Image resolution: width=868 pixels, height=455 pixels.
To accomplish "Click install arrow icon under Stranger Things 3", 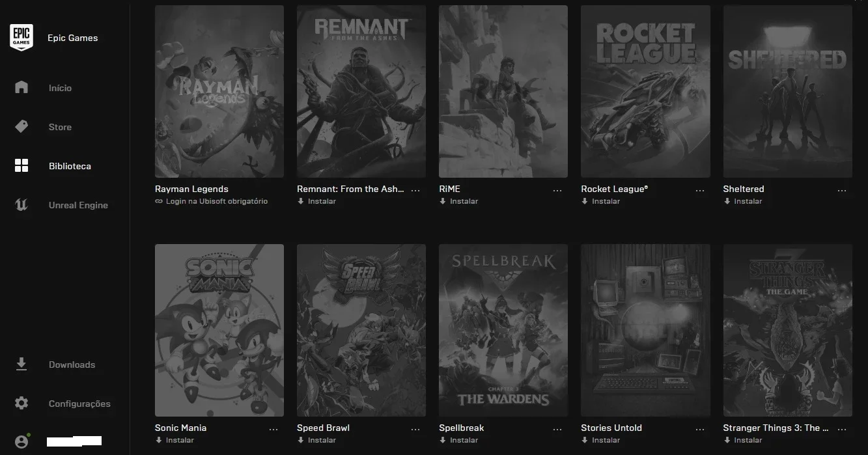I will tap(727, 440).
